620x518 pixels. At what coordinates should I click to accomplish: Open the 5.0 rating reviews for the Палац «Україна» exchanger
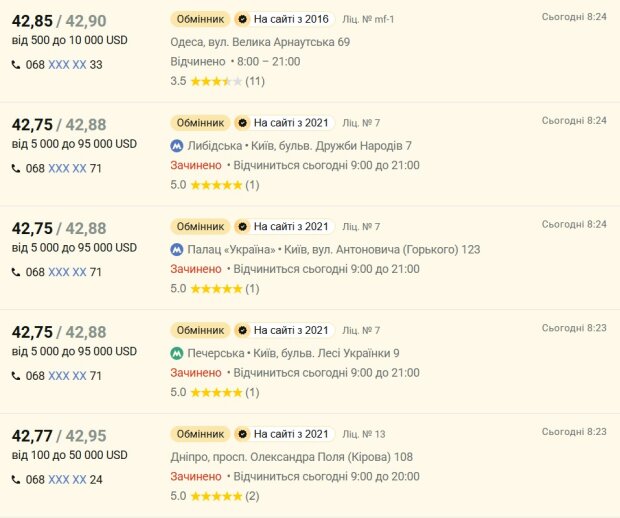215,289
